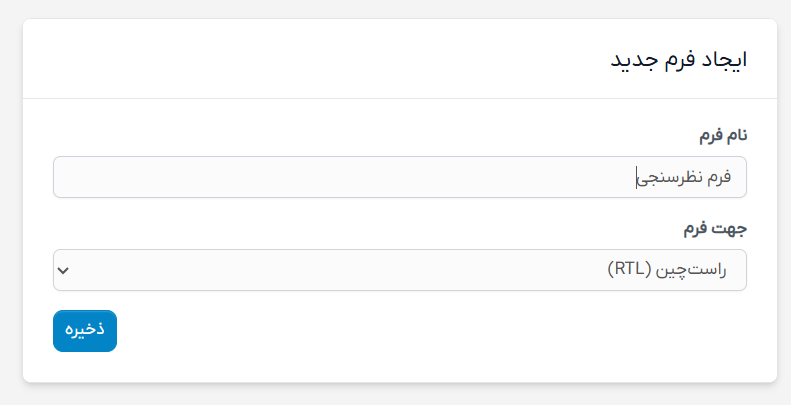Image resolution: width=791 pixels, height=405 pixels.
Task: Submit the new form with ذخیره
Action: click(x=85, y=331)
